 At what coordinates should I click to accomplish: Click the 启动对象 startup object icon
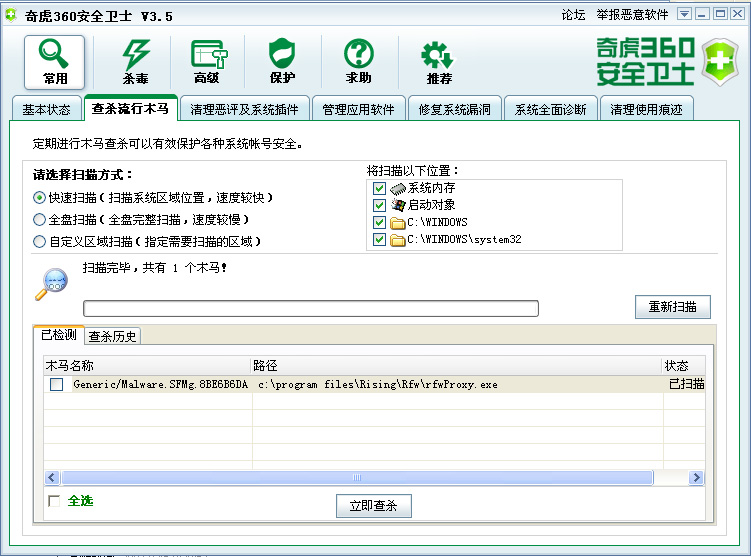pos(398,205)
